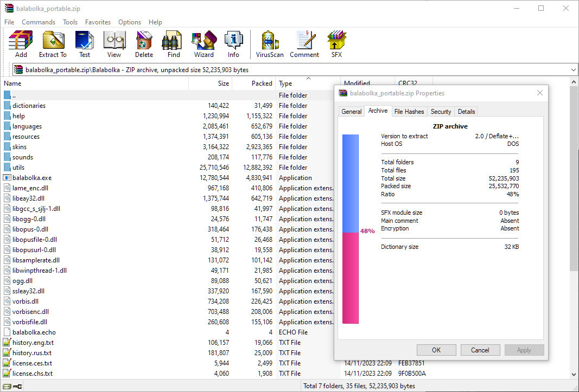Open the Details tab

466,112
